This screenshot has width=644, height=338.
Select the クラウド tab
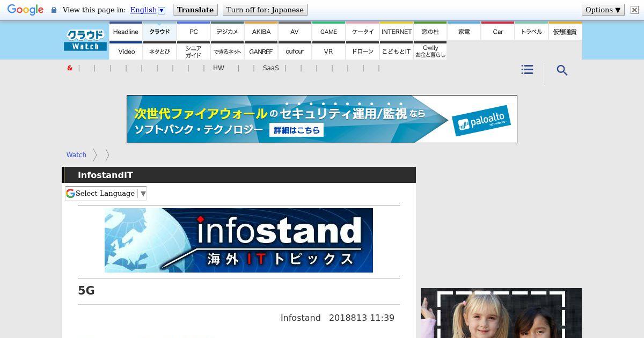tap(159, 31)
